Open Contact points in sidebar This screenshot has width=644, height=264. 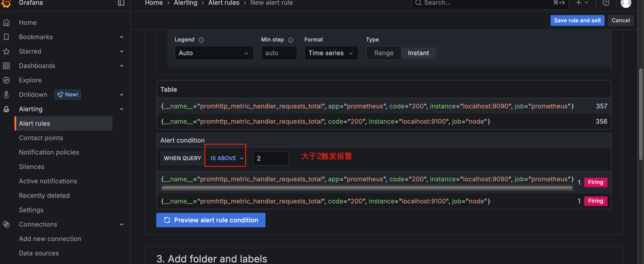point(41,138)
